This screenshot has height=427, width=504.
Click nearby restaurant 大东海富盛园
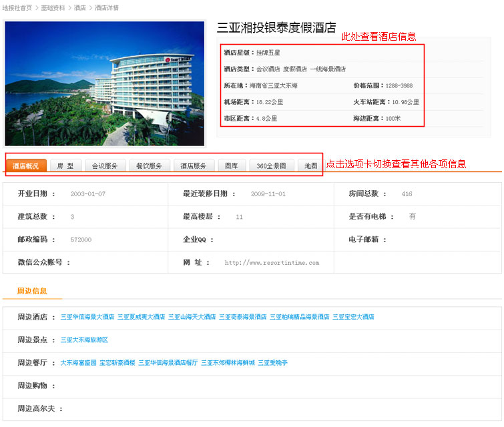(x=79, y=363)
